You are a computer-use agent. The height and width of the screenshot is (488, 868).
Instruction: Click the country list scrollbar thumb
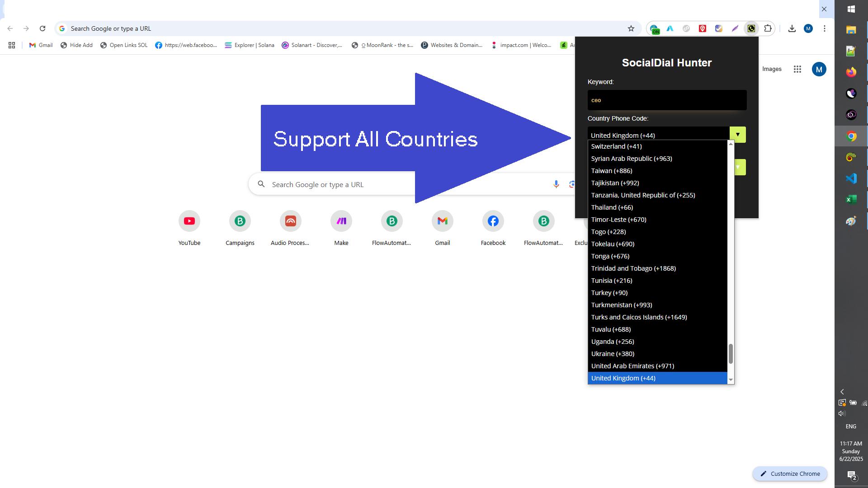pos(730,353)
